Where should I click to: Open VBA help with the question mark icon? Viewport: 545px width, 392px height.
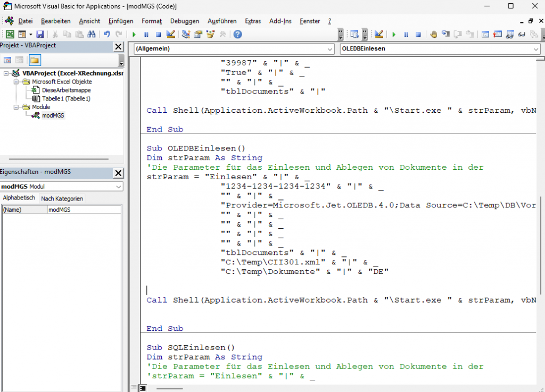pos(238,34)
